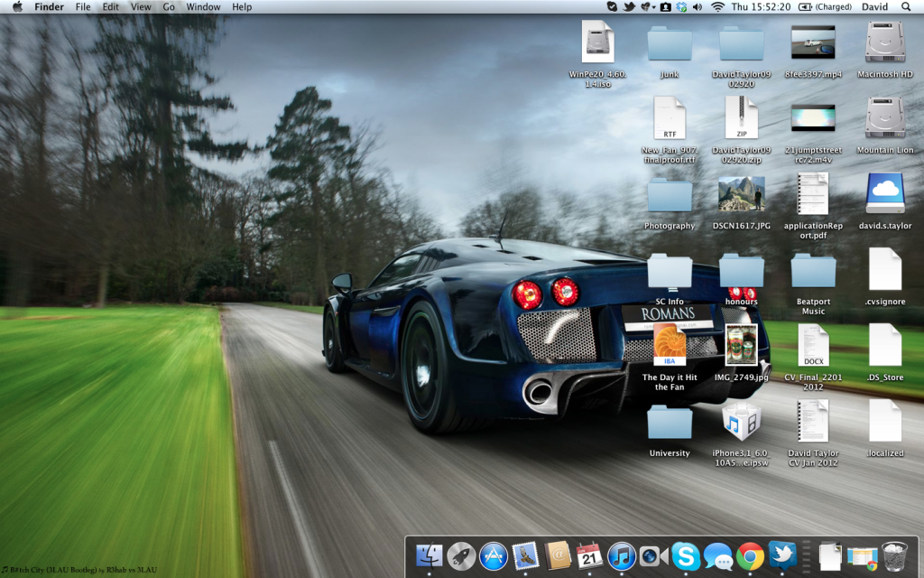Click the Spotlight search magnifier
The image size is (924, 578).
(906, 6)
